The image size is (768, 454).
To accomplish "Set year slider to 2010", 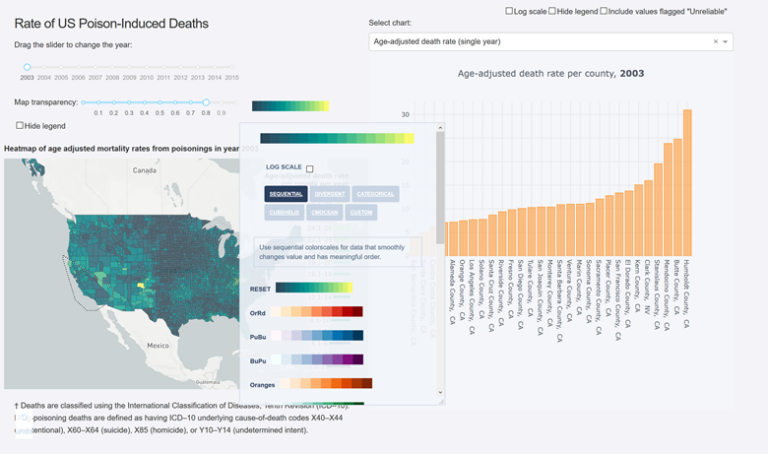I will (146, 67).
